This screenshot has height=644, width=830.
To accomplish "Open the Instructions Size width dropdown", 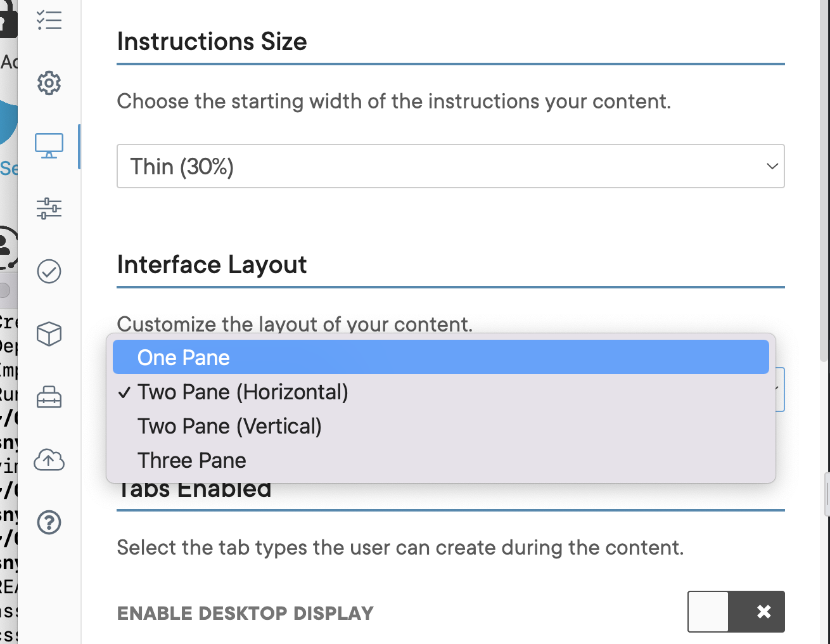I will pyautogui.click(x=450, y=166).
